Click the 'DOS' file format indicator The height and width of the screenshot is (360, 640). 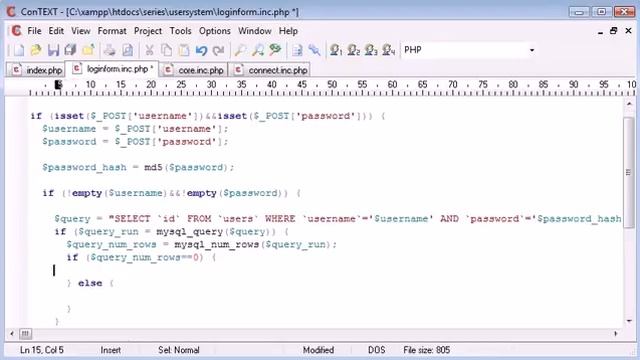[376, 350]
